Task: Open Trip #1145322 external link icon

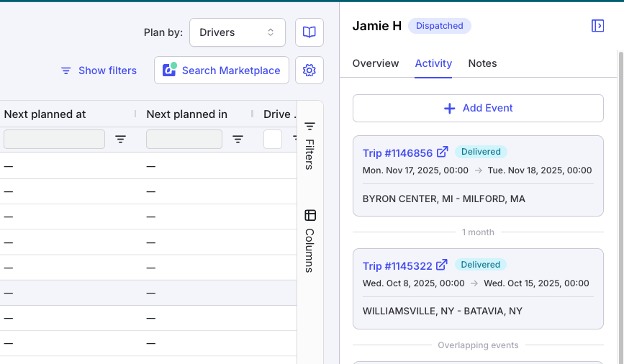Action: 442,265
